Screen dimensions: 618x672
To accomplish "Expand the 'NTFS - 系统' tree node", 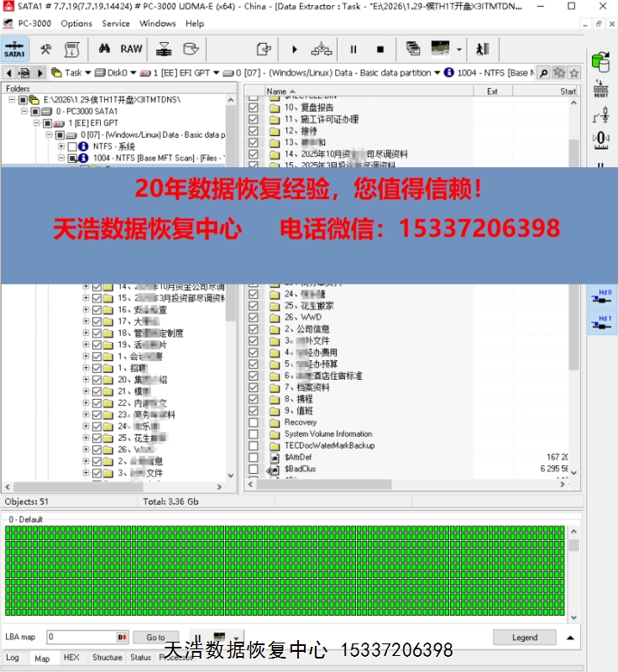I will (x=61, y=146).
